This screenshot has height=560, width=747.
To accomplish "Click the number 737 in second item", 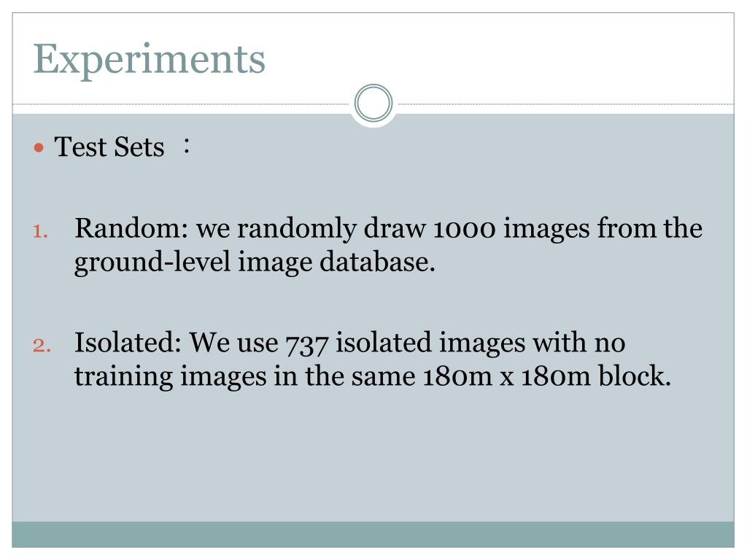I will point(307,344).
